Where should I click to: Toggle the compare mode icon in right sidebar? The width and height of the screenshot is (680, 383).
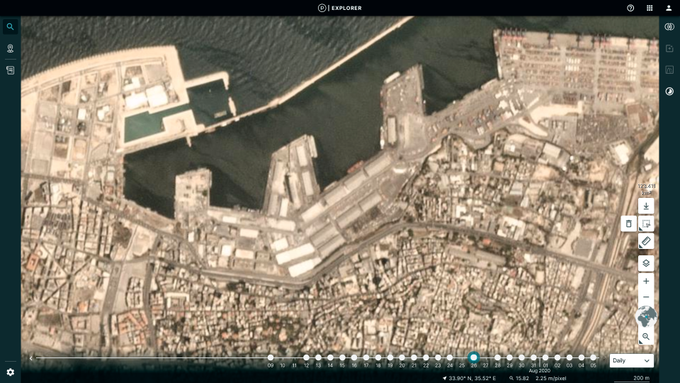click(669, 27)
